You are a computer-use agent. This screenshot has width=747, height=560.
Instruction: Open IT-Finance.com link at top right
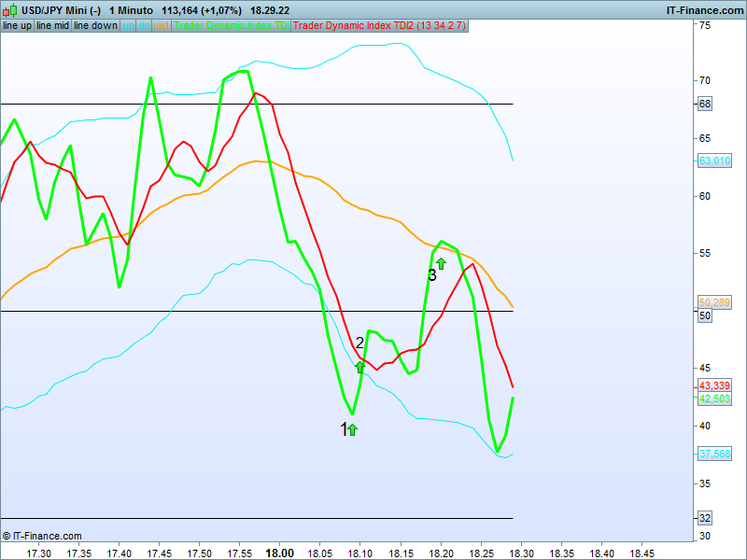tap(705, 10)
